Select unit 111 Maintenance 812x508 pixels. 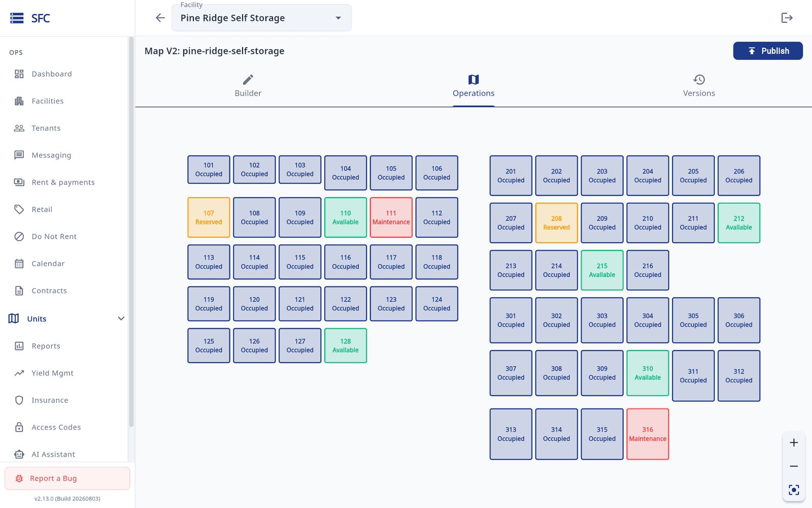[391, 217]
